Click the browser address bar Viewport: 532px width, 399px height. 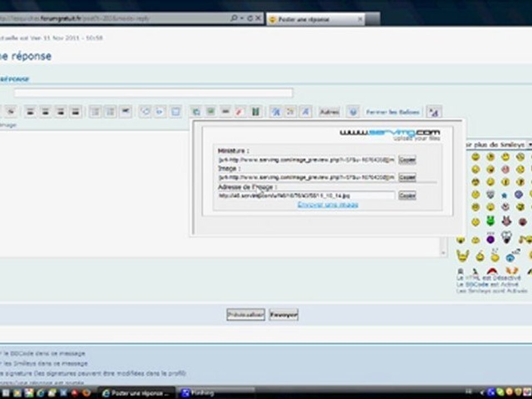(x=114, y=18)
